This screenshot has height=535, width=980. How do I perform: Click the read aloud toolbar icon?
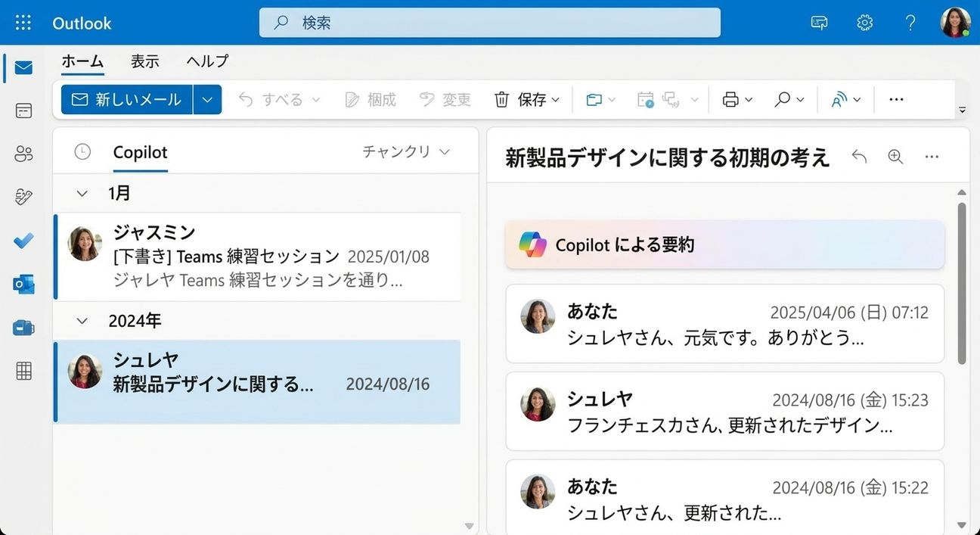click(839, 100)
